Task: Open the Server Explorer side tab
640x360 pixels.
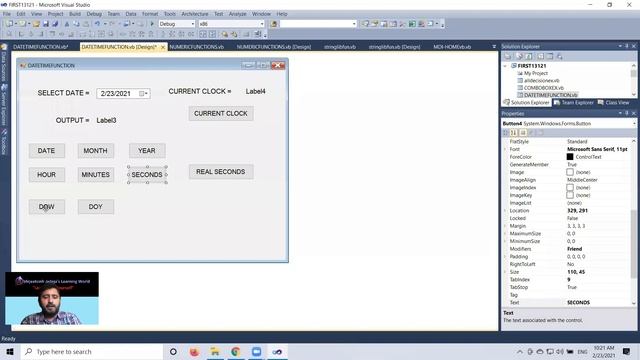Action: coord(4,104)
